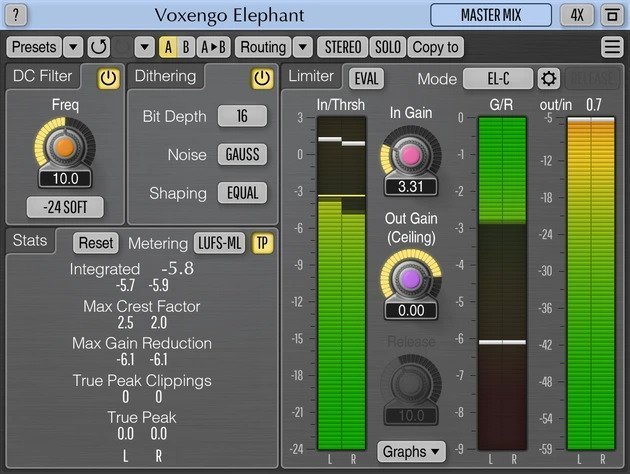
Task: Select the EL-C limiter mode selector
Action: (x=497, y=78)
